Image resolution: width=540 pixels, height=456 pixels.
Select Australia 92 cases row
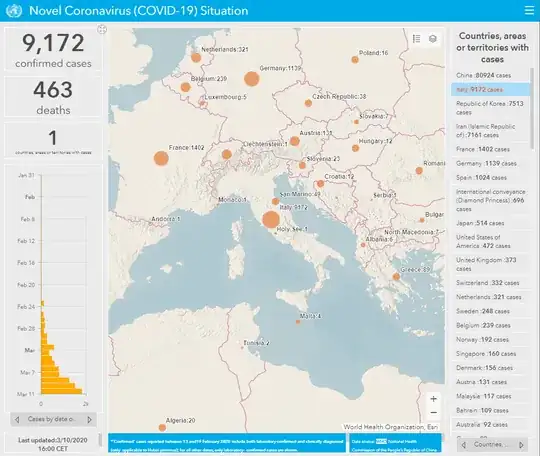pyautogui.click(x=491, y=425)
